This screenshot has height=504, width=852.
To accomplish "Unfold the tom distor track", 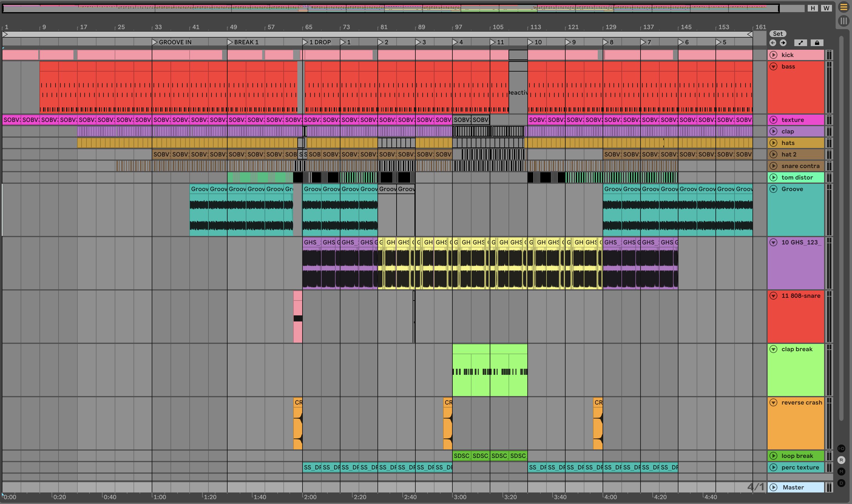I will click(773, 177).
